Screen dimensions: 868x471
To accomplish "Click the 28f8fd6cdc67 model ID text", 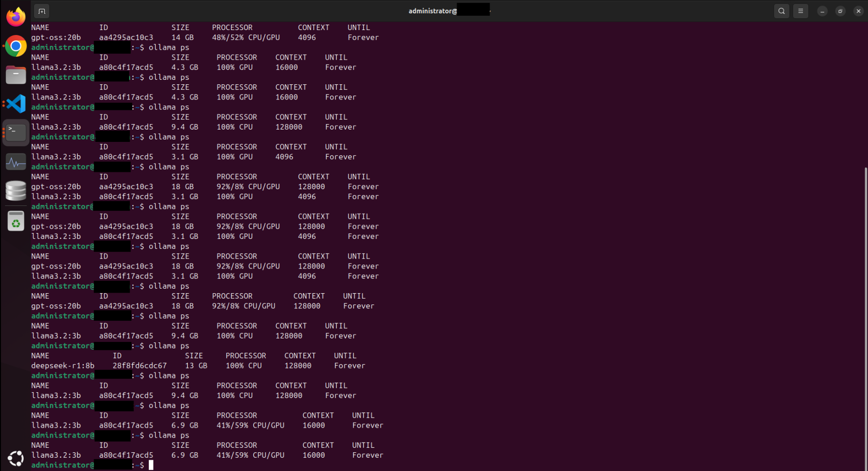I will coord(139,366).
